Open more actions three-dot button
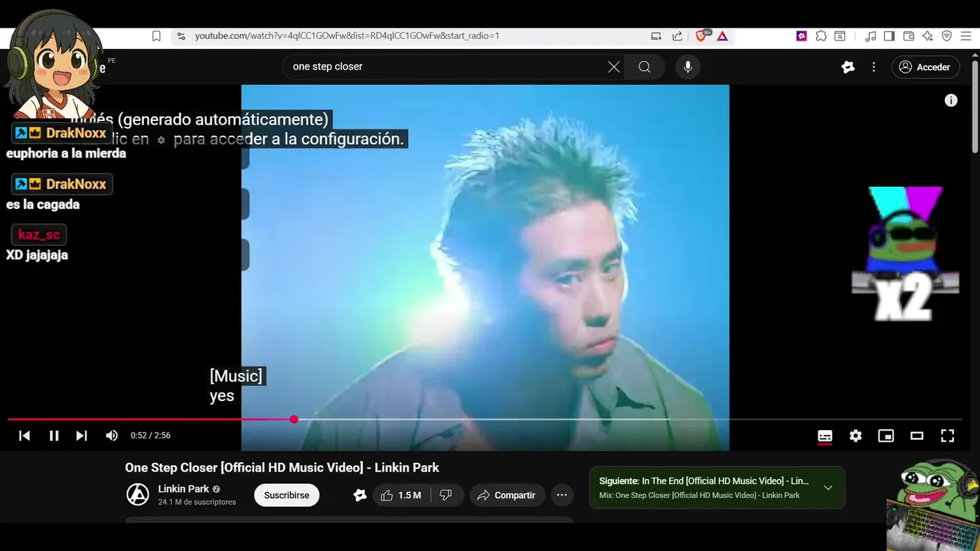The width and height of the screenshot is (980, 551). 562,495
